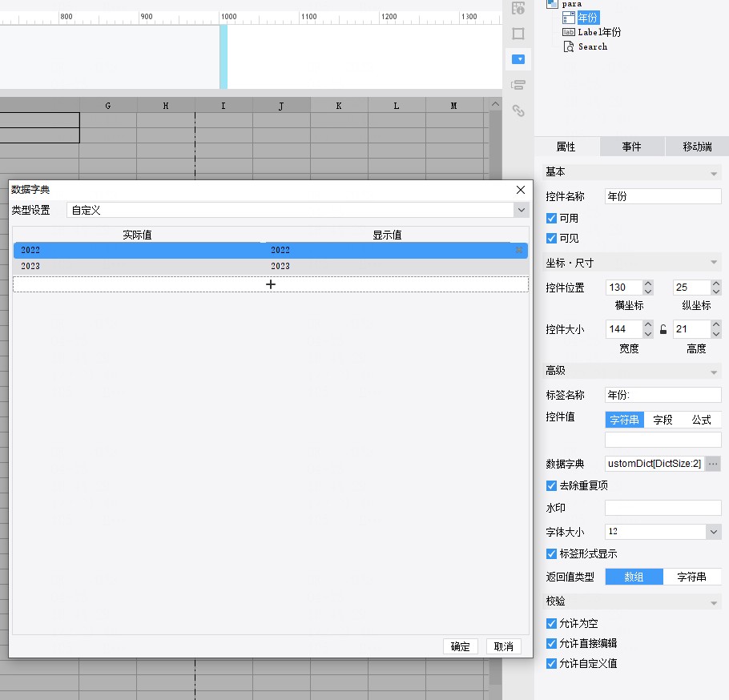
Task: Increase the 横坐标 value with up arrow
Action: point(648,283)
